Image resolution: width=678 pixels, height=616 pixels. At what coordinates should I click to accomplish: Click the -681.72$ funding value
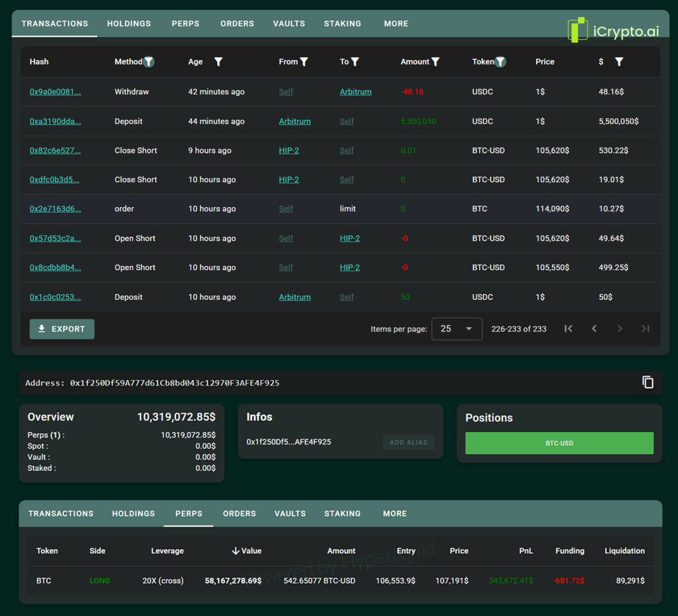coord(569,581)
